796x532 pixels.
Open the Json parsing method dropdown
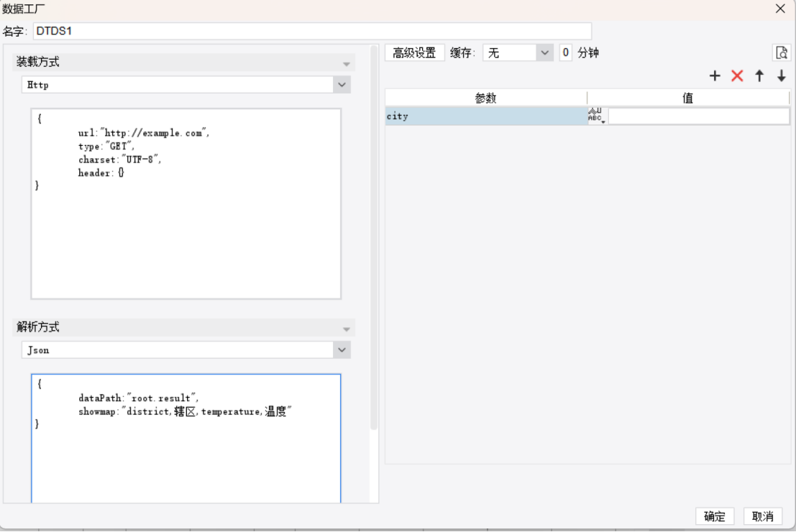point(342,350)
